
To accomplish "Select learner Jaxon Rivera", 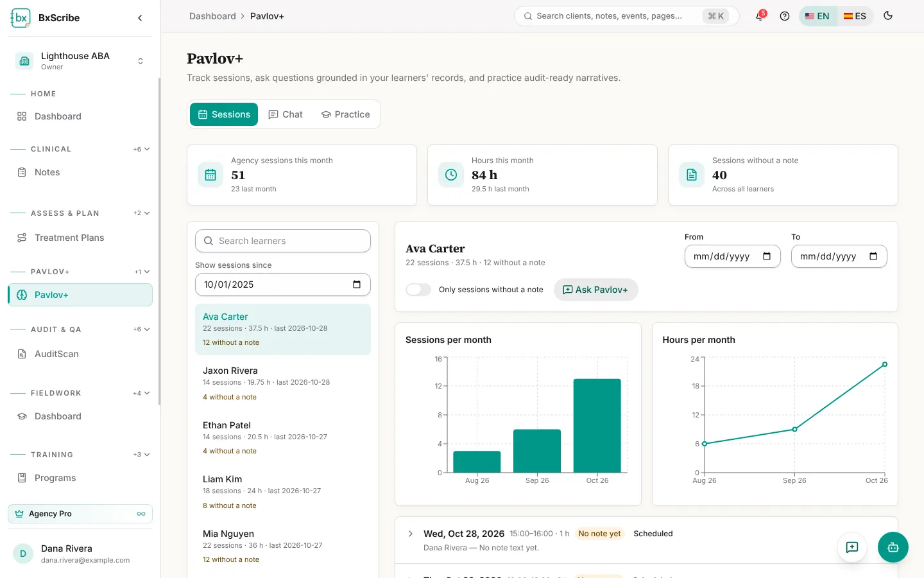I will pyautogui.click(x=283, y=383).
